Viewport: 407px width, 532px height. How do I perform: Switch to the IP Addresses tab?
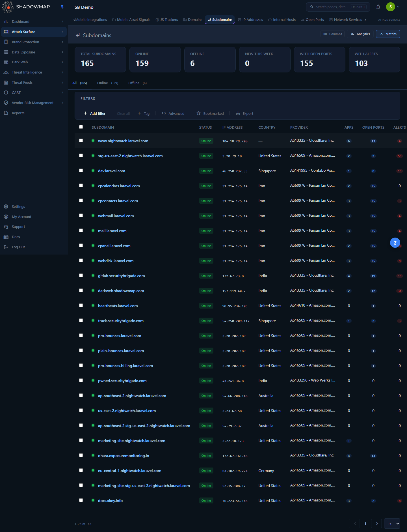tap(250, 20)
